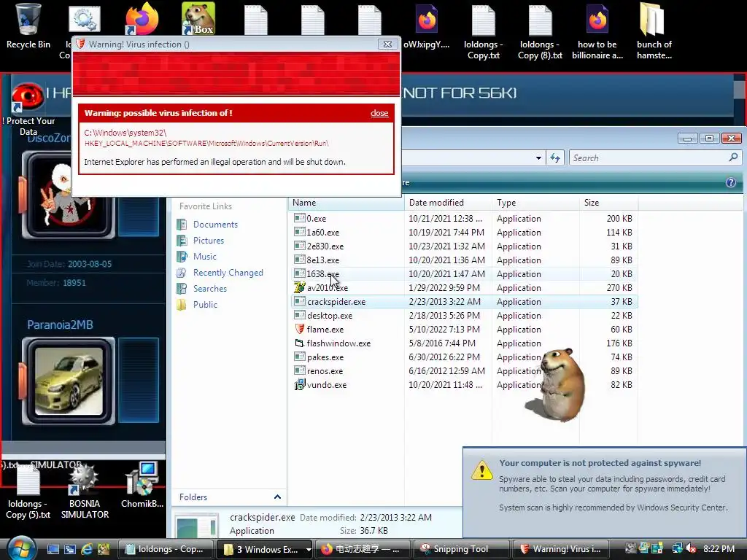Collapse the Folders pane chevron
Viewport: 747px width, 560px height.
coord(277,497)
